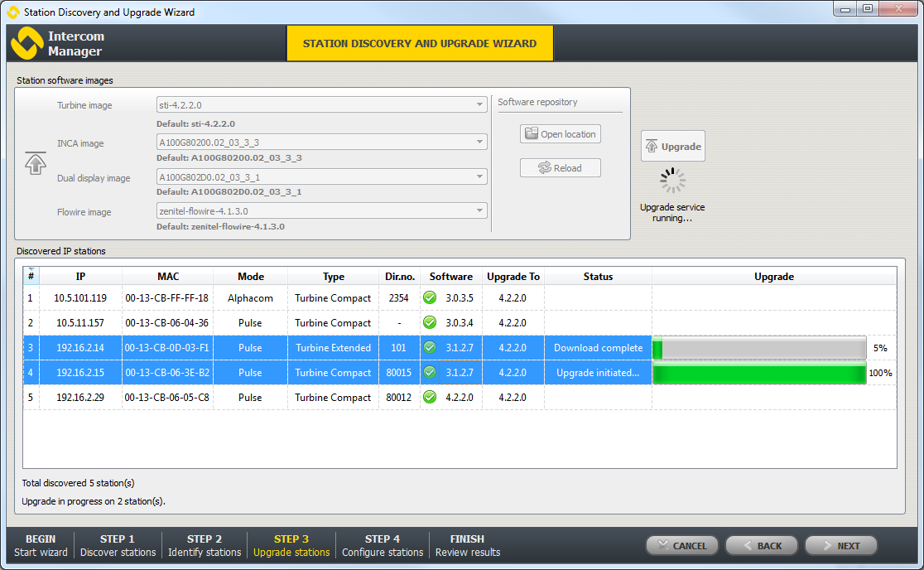Click the green check icon for station 1
The image size is (924, 570).
tap(430, 298)
